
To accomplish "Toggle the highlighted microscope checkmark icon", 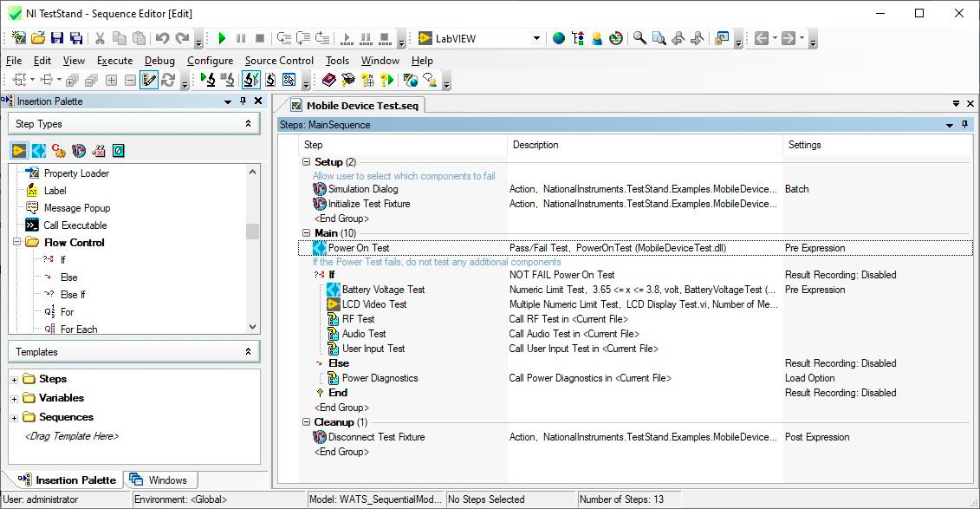I will (x=250, y=80).
